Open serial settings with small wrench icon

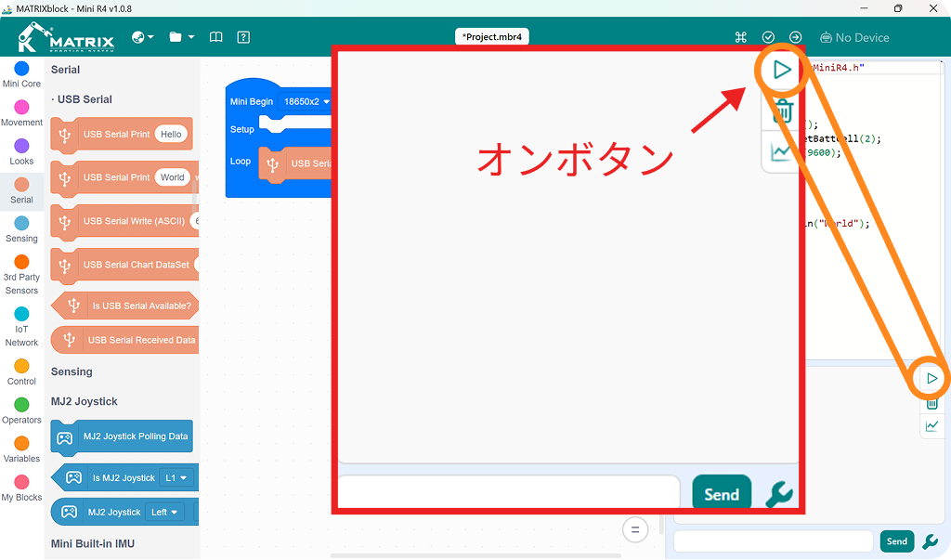pyautogui.click(x=931, y=541)
